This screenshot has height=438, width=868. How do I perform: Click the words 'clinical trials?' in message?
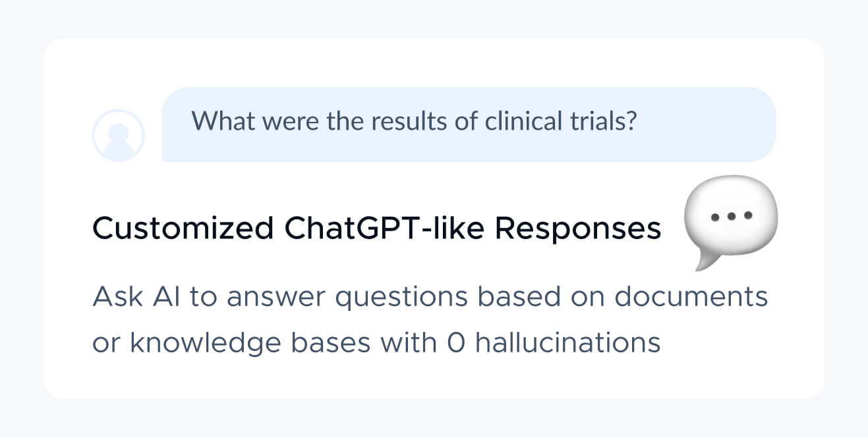click(561, 121)
